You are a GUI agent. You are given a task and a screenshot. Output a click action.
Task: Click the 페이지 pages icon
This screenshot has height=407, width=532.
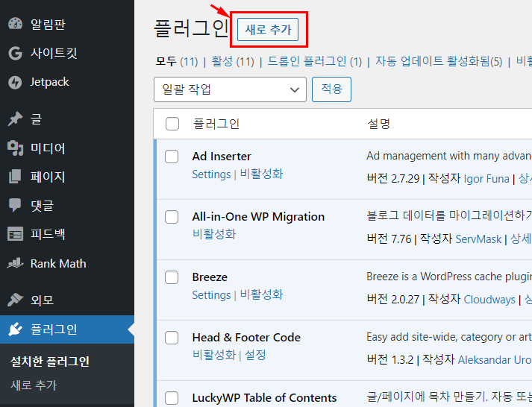[15, 177]
